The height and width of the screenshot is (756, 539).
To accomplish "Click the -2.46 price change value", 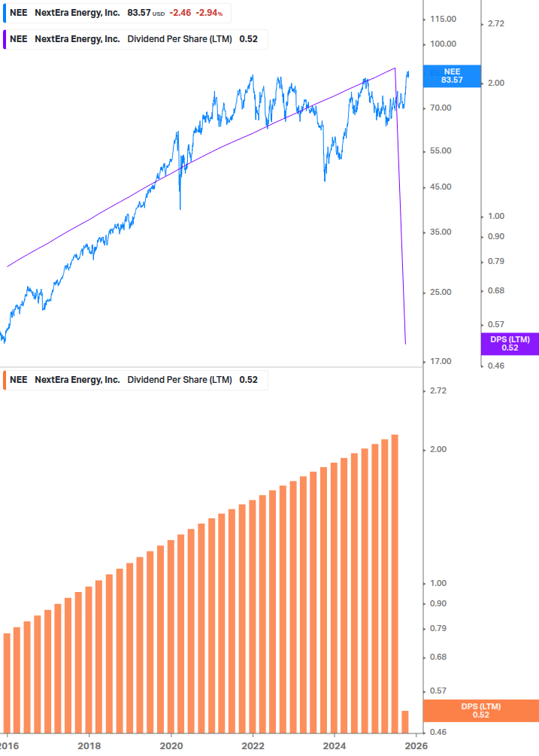I will [x=180, y=13].
